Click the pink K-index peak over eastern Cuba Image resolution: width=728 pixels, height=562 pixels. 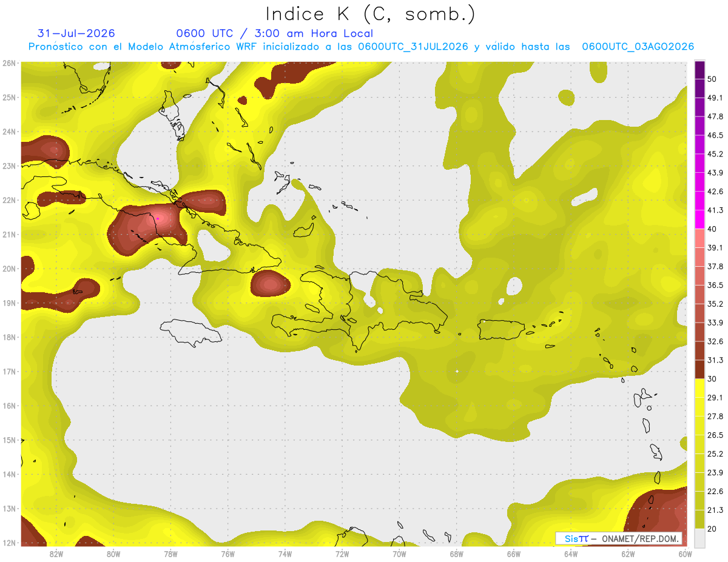[157, 218]
